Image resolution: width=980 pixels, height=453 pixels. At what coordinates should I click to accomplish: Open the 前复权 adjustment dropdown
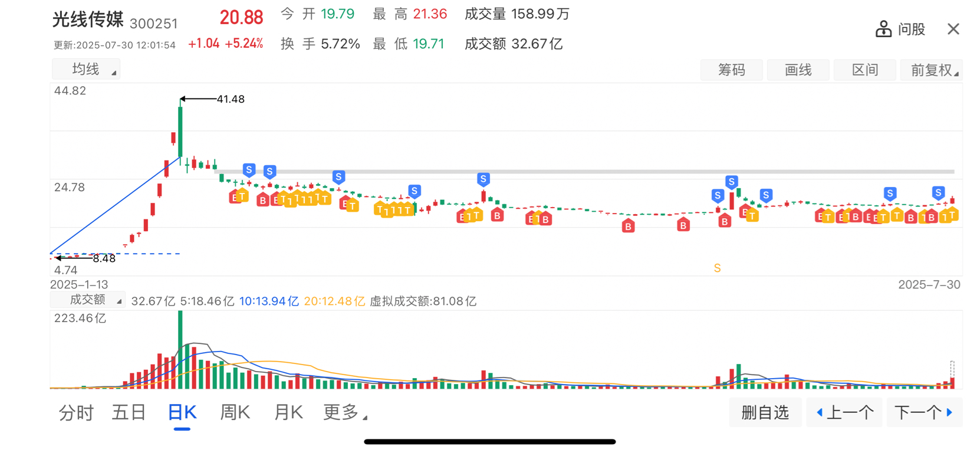[x=932, y=70]
